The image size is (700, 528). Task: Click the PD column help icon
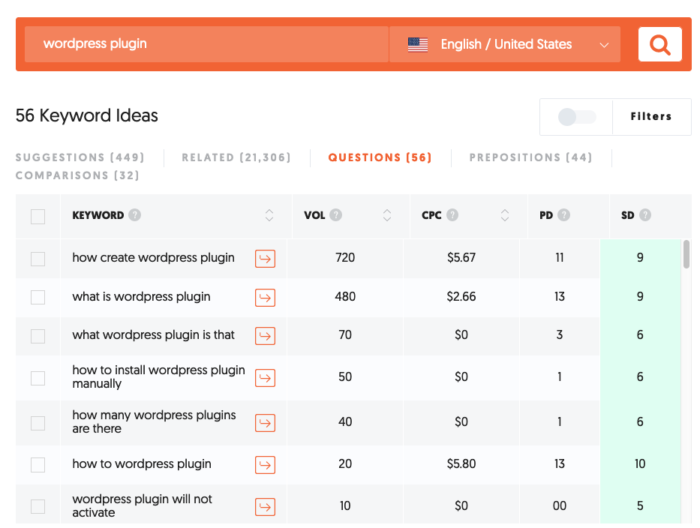pyautogui.click(x=564, y=215)
